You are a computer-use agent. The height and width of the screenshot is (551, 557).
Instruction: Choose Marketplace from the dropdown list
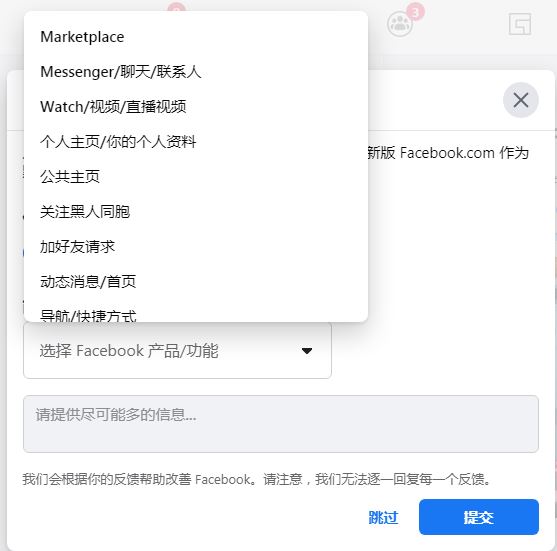click(196, 37)
